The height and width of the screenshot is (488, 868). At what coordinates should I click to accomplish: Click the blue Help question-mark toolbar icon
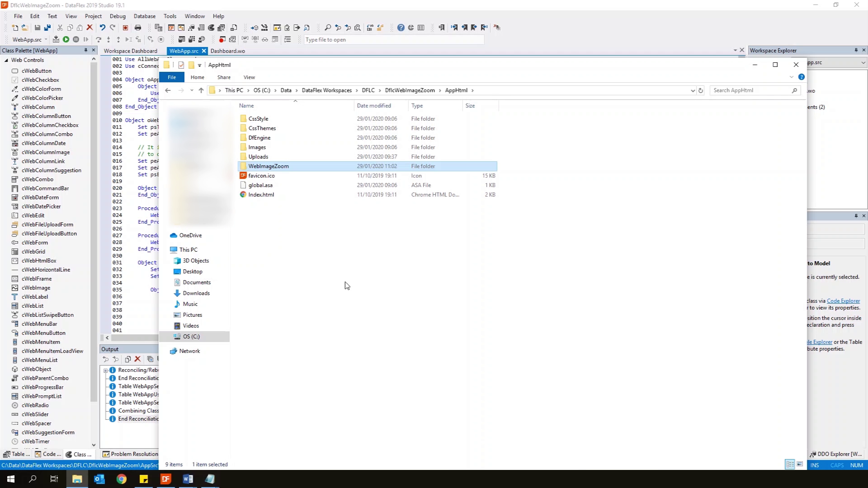pyautogui.click(x=401, y=28)
